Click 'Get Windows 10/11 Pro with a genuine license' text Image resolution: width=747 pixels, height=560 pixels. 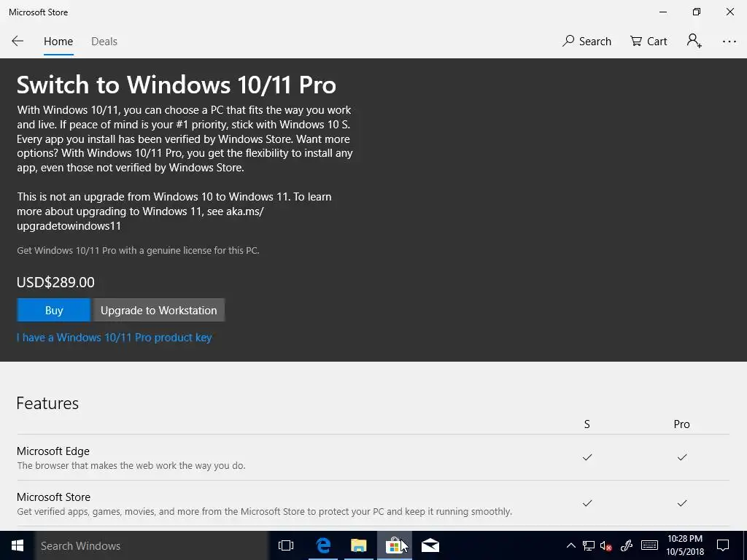138,251
